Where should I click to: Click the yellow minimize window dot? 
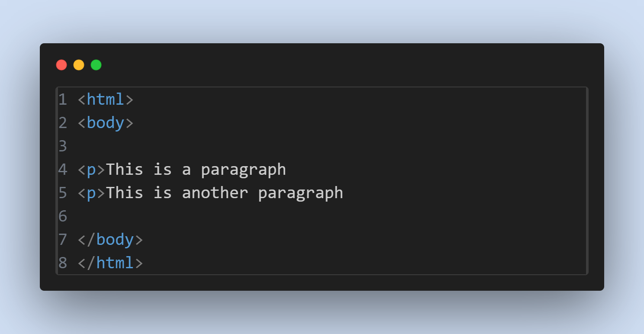point(79,65)
